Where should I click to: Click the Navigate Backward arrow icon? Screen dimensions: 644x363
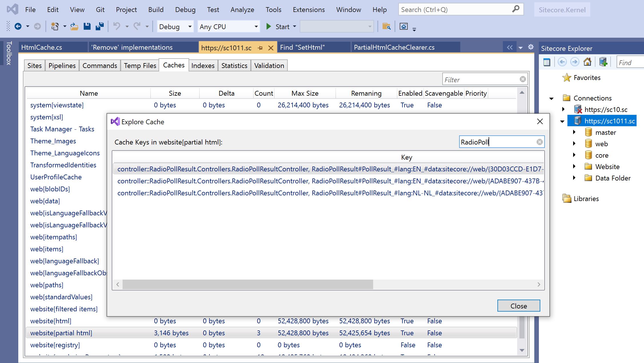click(18, 27)
